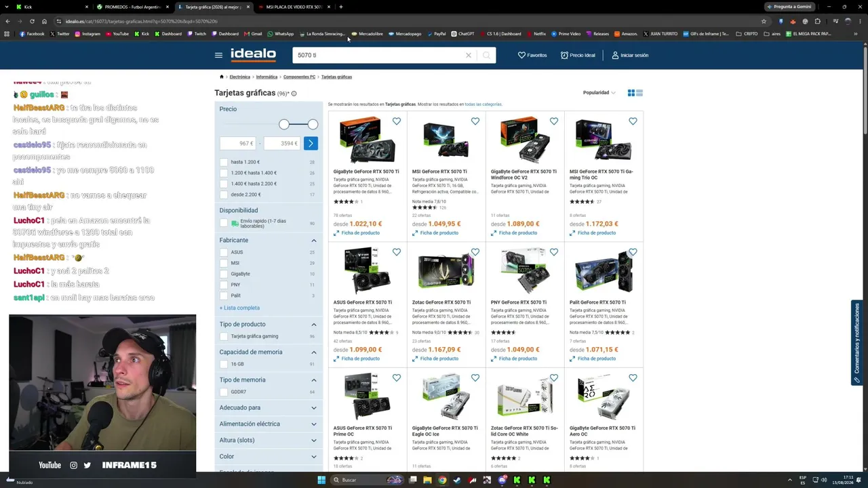Favorite the PNY GeForce RTX 5070 Ti
Image resolution: width=868 pixels, height=488 pixels.
click(554, 252)
